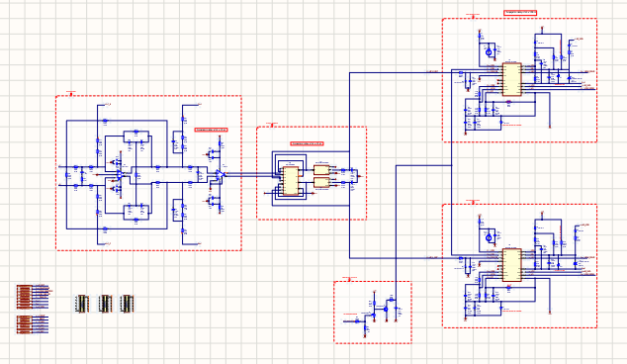Select the output op-amp triangle in the left block
Screen dimensions: 627x364
221,174
